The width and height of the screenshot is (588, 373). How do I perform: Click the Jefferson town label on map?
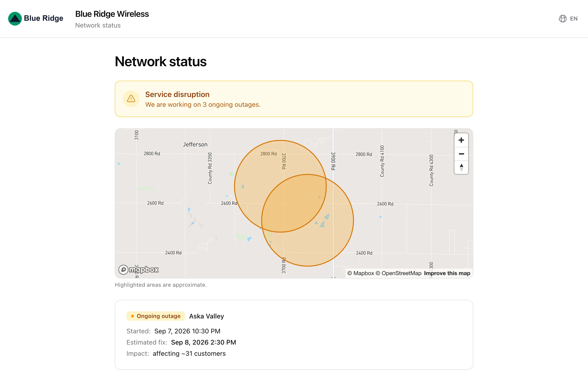point(195,144)
